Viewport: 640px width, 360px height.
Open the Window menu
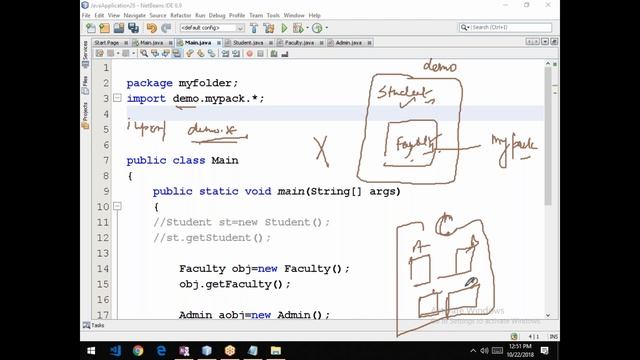click(x=294, y=15)
